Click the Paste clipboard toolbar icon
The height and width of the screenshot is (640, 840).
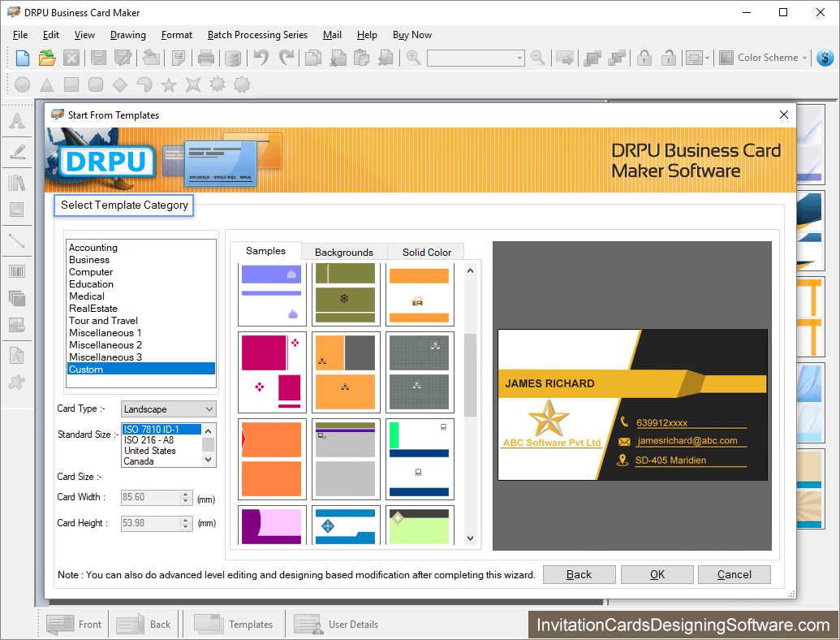coord(362,58)
